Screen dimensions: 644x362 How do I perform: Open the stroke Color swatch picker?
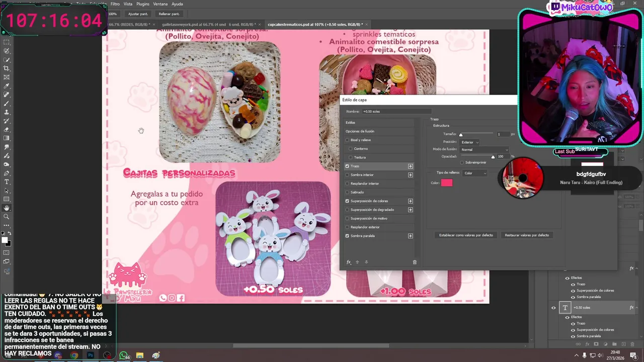pyautogui.click(x=447, y=183)
